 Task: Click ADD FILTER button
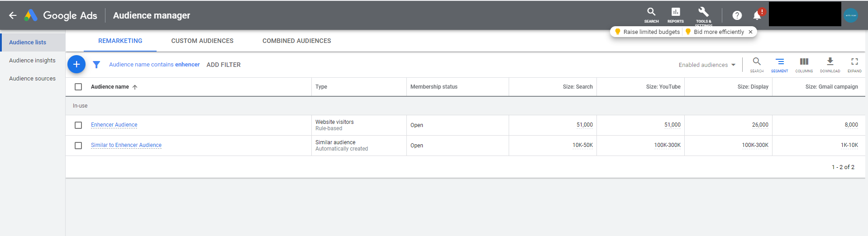tap(224, 65)
